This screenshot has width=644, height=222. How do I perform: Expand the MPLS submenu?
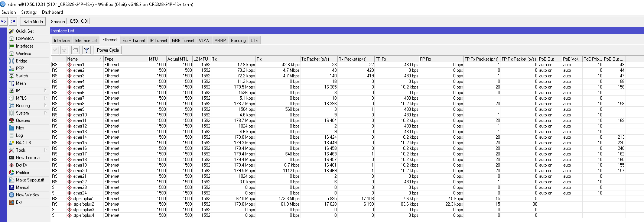pyautogui.click(x=46, y=98)
